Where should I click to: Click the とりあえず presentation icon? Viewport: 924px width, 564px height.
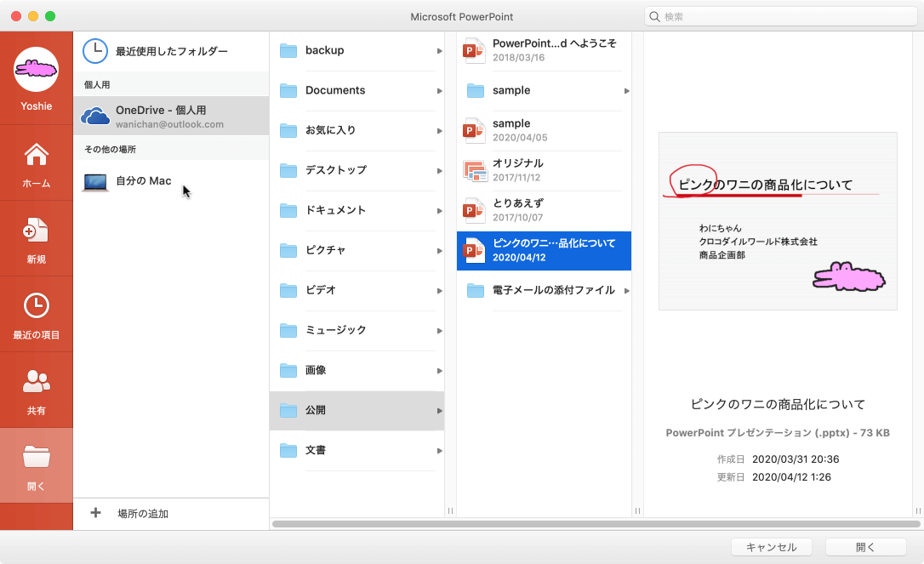coord(475,210)
